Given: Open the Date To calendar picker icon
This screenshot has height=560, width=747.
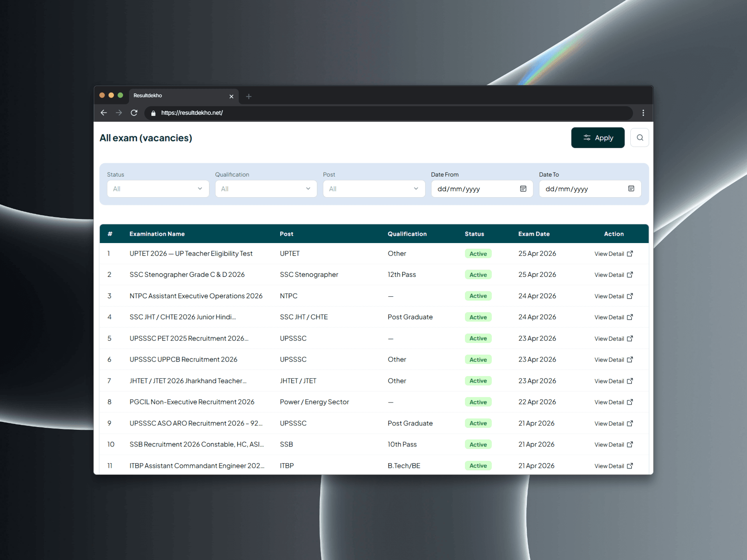Looking at the screenshot, I should click(631, 189).
